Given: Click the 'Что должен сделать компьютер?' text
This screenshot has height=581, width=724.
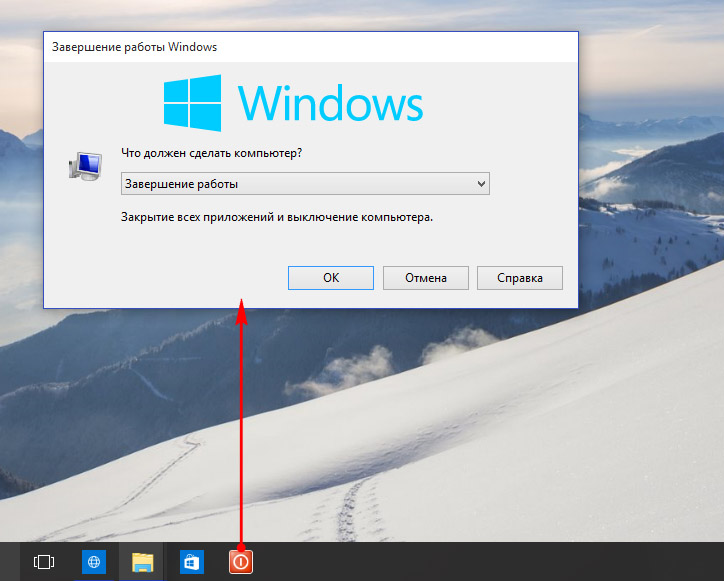Looking at the screenshot, I should pos(211,153).
